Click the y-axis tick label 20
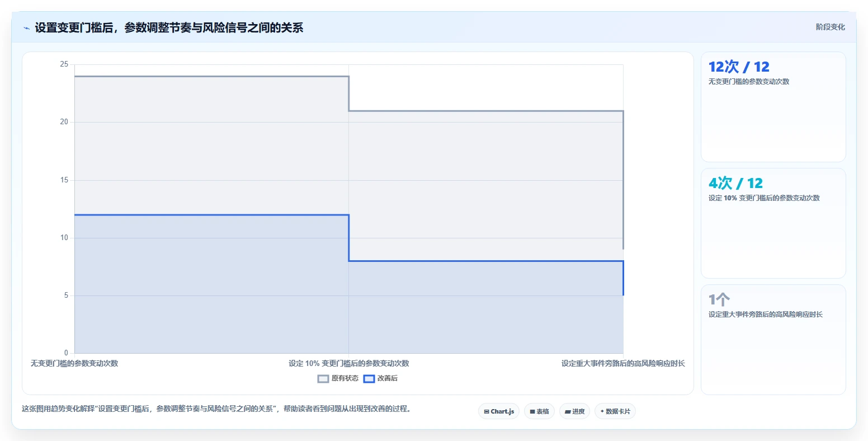This screenshot has width=868, height=441. [x=64, y=122]
